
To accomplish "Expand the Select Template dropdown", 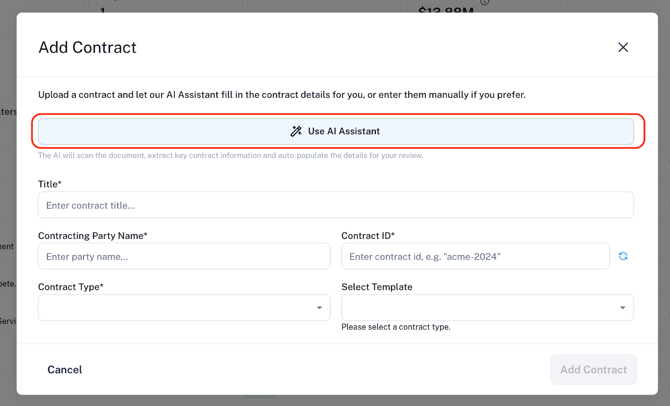I will coord(487,308).
